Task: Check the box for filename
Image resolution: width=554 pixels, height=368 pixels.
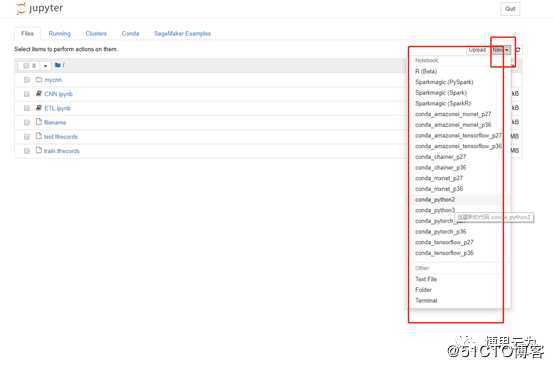Action: tap(27, 122)
